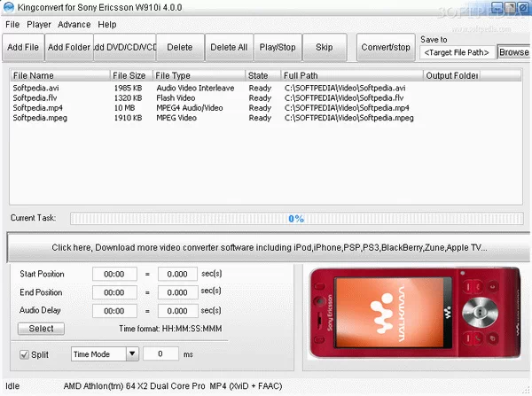The width and height of the screenshot is (532, 396).
Task: Click the MPEG Video file type cell
Action: coord(176,118)
